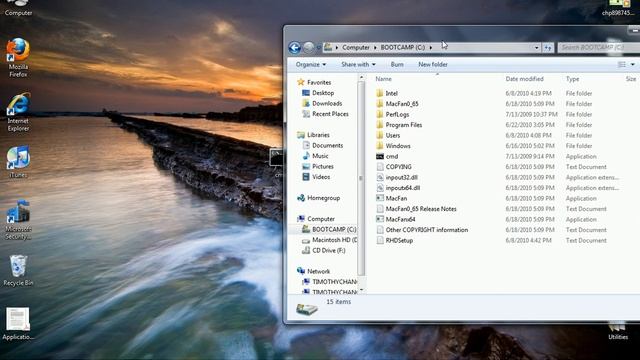Select the cmd application file
Screen dimensions: 640x360
pos(387,156)
